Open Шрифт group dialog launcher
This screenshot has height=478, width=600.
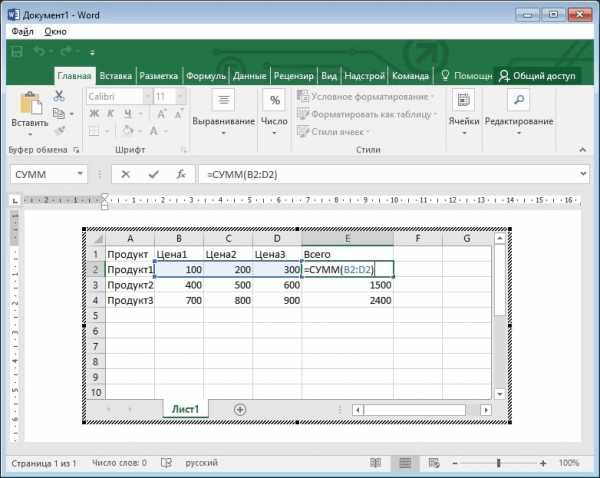[184, 150]
